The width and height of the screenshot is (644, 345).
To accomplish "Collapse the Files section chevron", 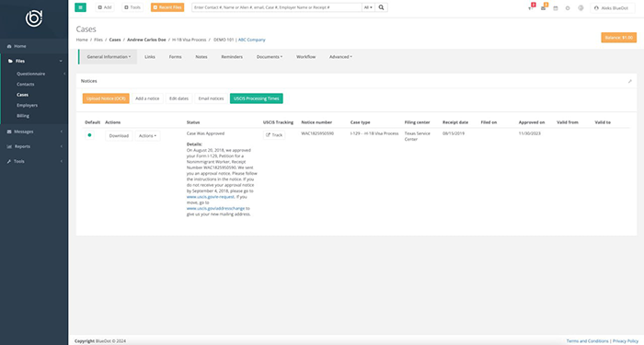I will [x=61, y=61].
